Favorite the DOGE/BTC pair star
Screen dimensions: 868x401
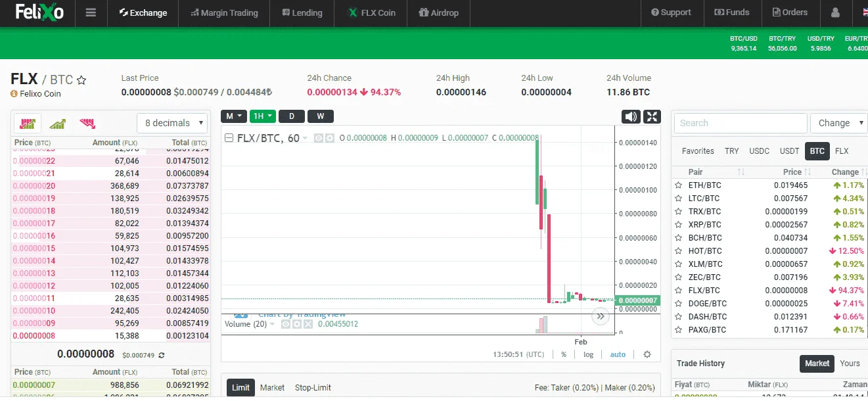pos(679,304)
